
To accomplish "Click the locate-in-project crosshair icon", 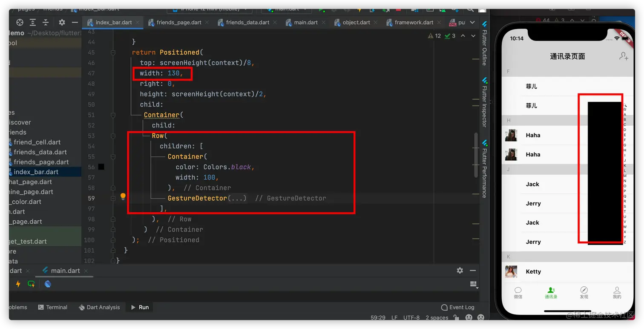I will (20, 23).
